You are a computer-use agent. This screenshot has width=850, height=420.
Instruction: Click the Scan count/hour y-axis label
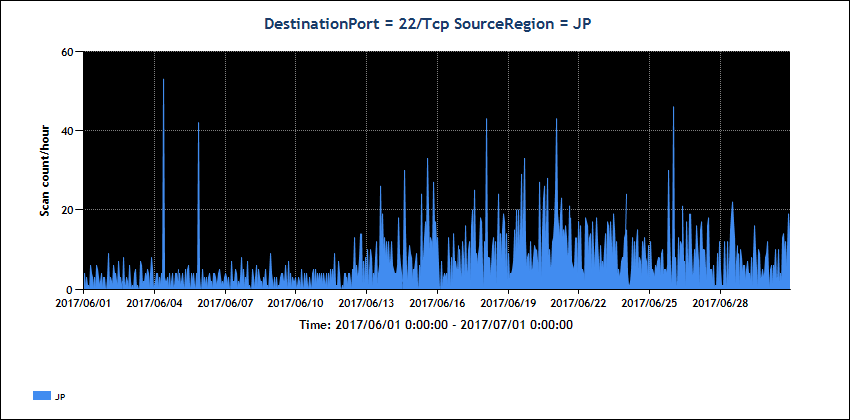[44, 170]
